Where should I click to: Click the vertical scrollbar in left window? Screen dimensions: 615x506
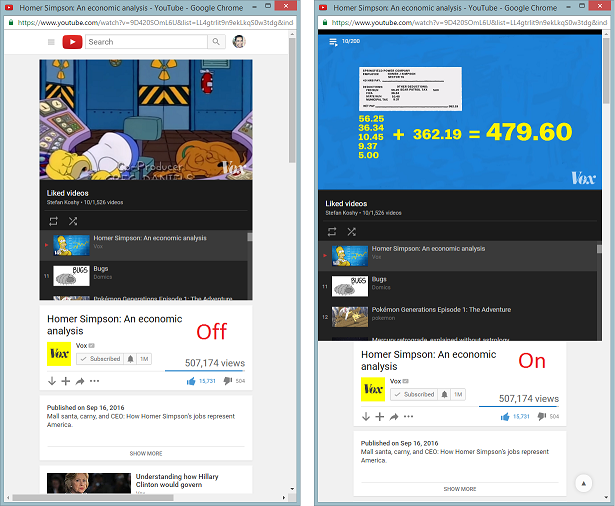tap(292, 100)
